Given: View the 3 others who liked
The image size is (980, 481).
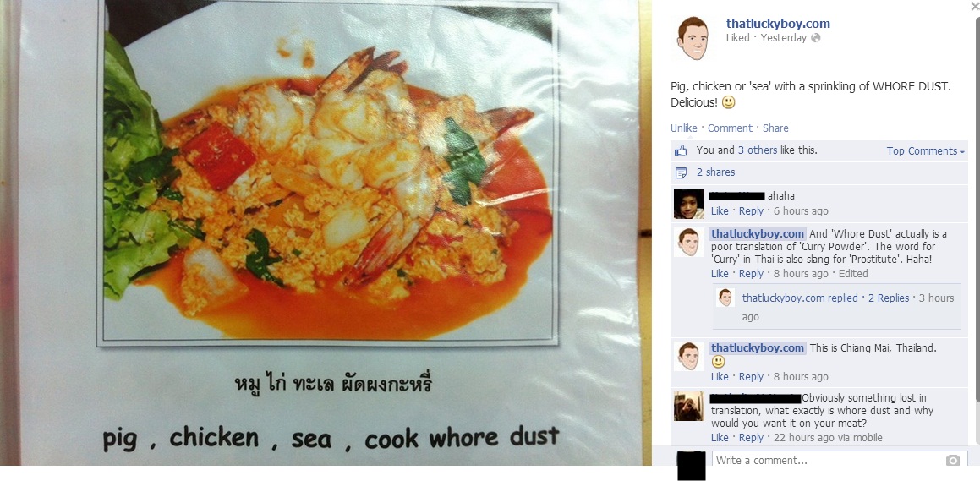Looking at the screenshot, I should coord(758,150).
